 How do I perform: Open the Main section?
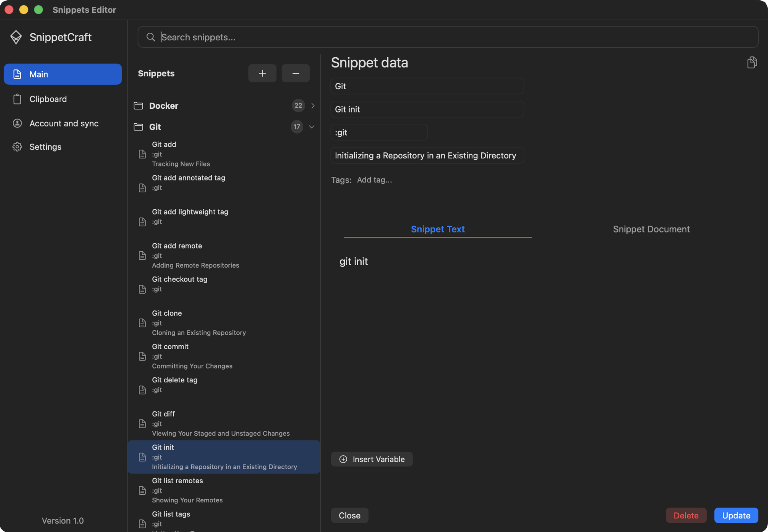tap(63, 74)
